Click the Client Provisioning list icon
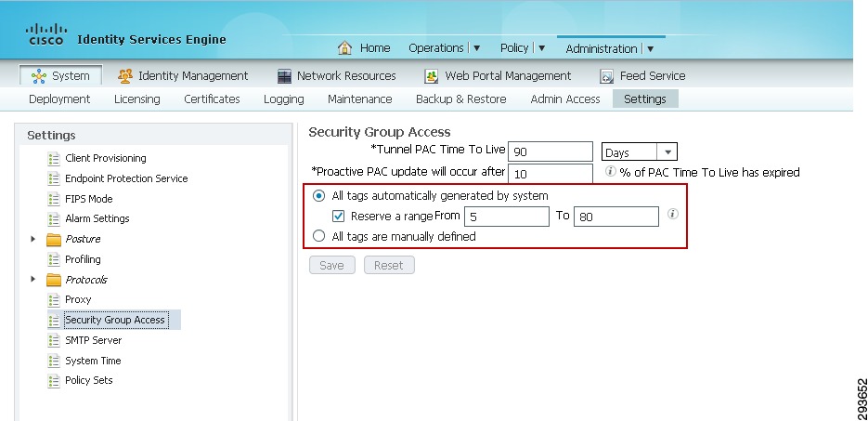Viewport: 868px width, 421px height. (54, 158)
